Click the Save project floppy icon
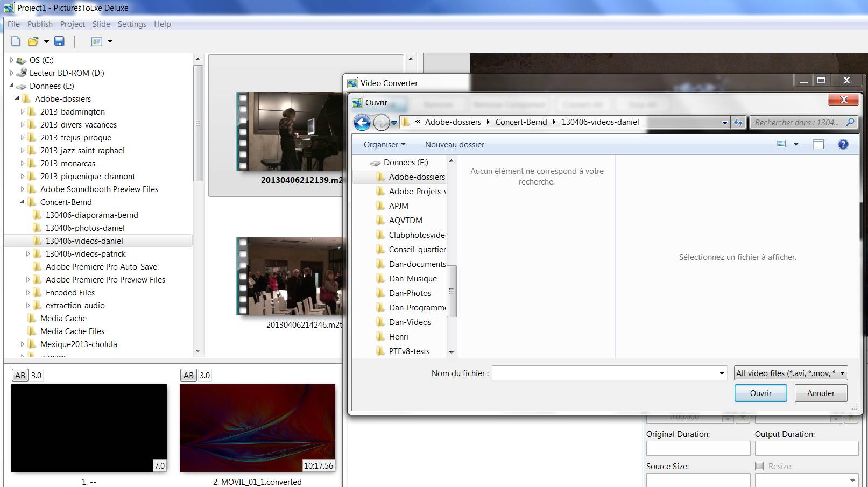The image size is (868, 487). pyautogui.click(x=60, y=41)
